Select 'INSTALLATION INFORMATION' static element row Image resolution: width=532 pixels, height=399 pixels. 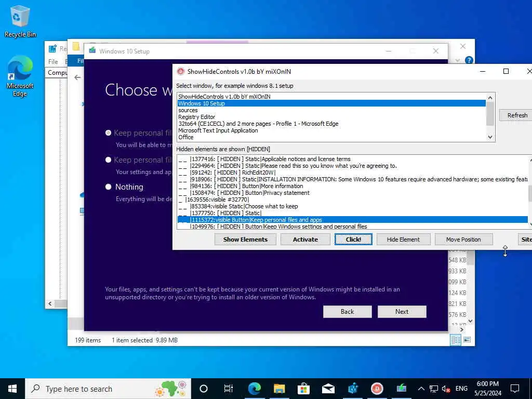[353, 179]
